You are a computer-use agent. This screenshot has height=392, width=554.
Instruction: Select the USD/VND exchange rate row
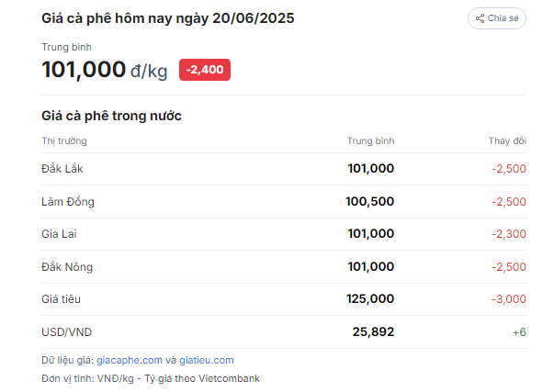point(284,332)
